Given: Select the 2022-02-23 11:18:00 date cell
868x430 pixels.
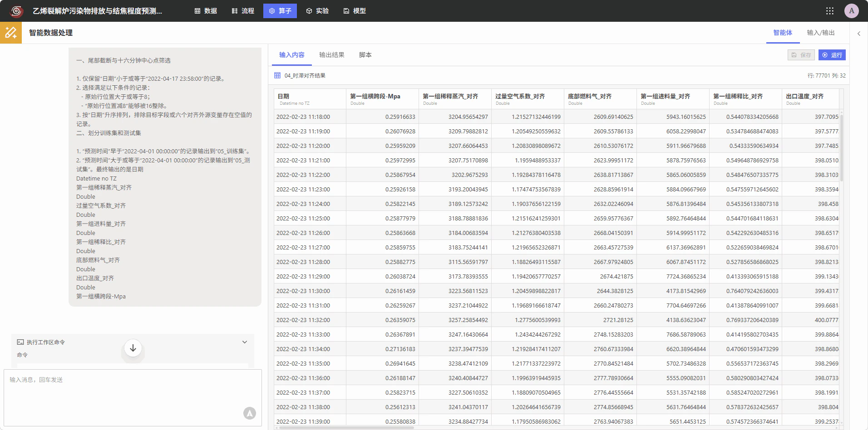Looking at the screenshot, I should tap(310, 117).
